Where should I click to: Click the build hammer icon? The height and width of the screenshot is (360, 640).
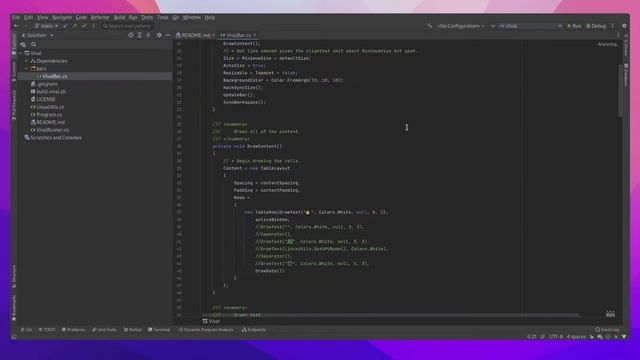(429, 26)
